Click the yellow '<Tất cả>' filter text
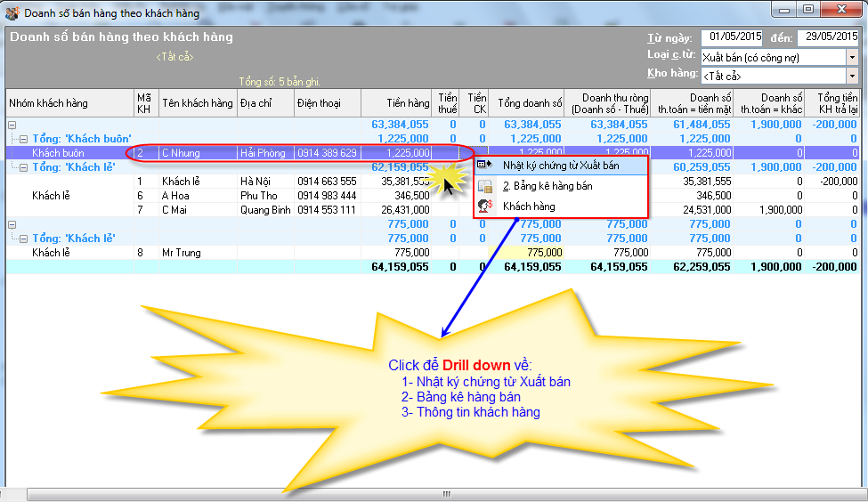The width and height of the screenshot is (868, 502). (174, 57)
